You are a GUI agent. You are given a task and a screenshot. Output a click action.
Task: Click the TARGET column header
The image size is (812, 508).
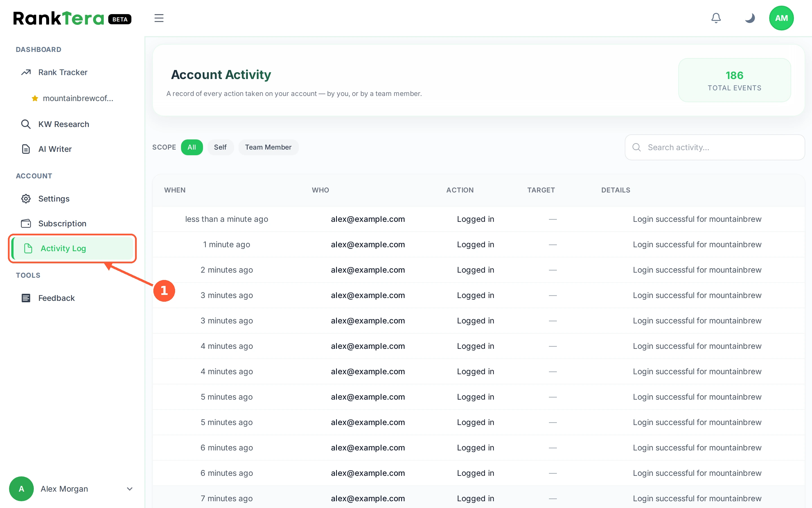tap(541, 190)
